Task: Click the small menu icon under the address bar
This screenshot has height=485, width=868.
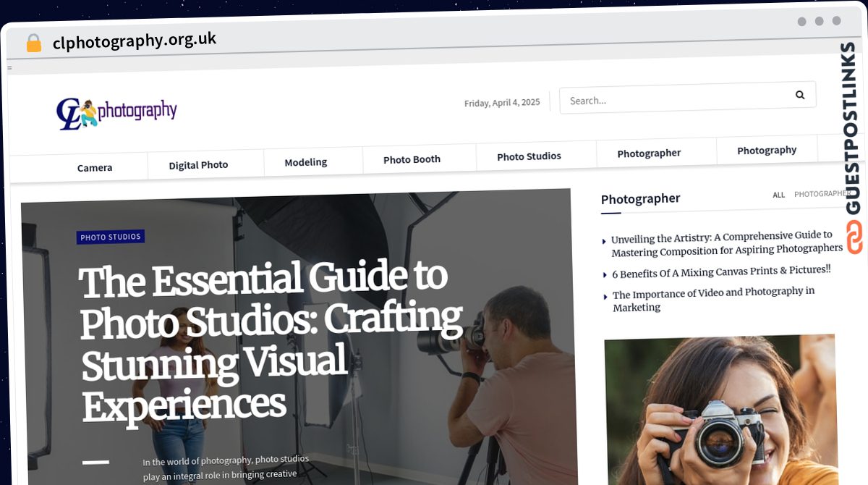Action: [9, 68]
